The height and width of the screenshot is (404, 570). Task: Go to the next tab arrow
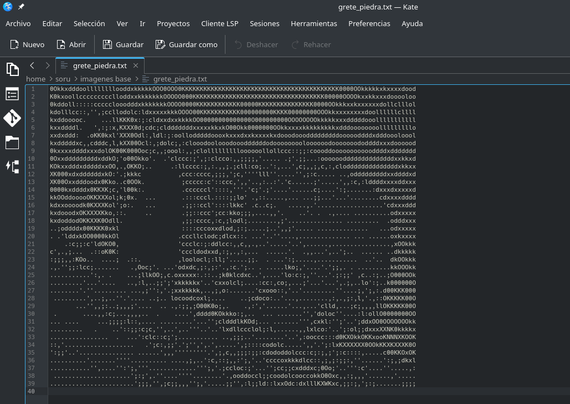tap(47, 65)
